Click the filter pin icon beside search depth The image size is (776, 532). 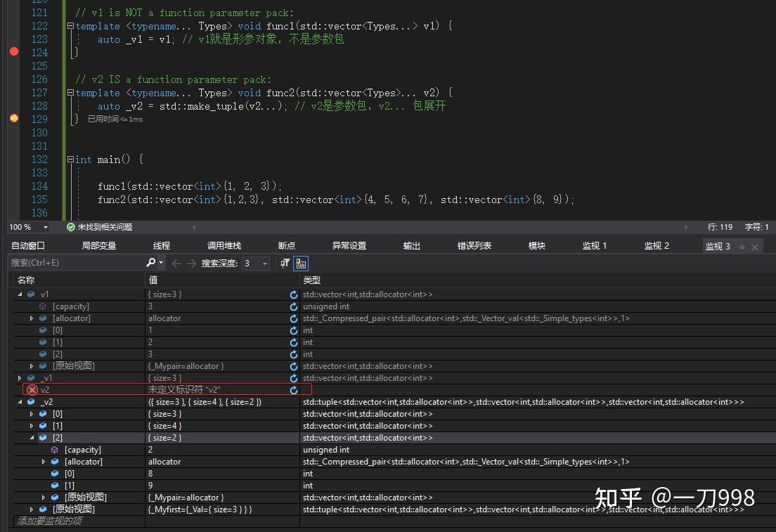point(285,264)
